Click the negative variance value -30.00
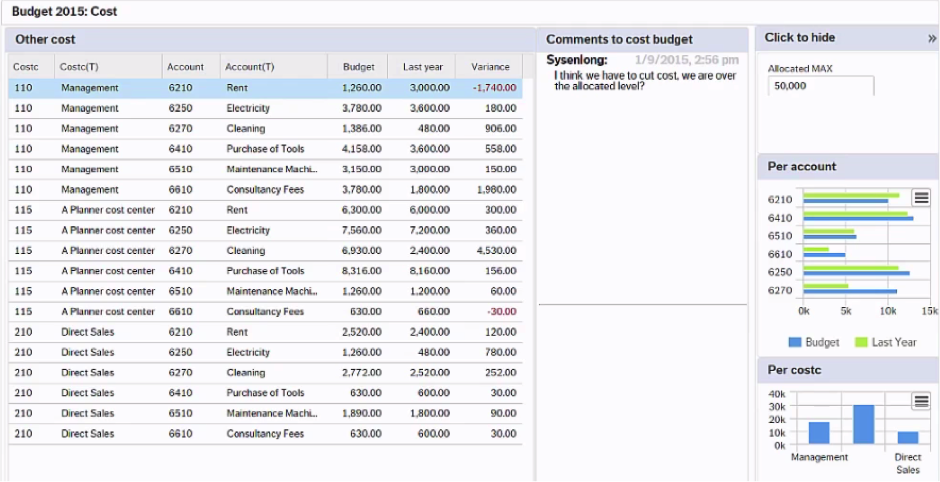The height and width of the screenshot is (482, 940). point(502,312)
